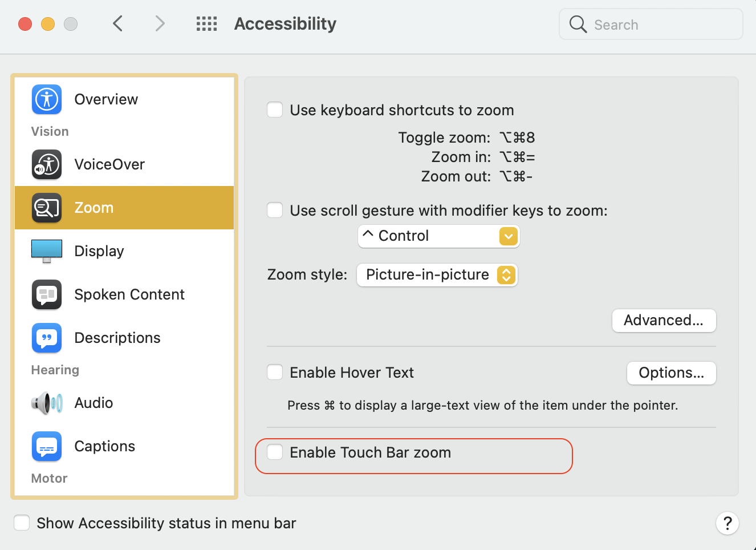756x550 pixels.
Task: Open help with the question mark button
Action: 727,523
